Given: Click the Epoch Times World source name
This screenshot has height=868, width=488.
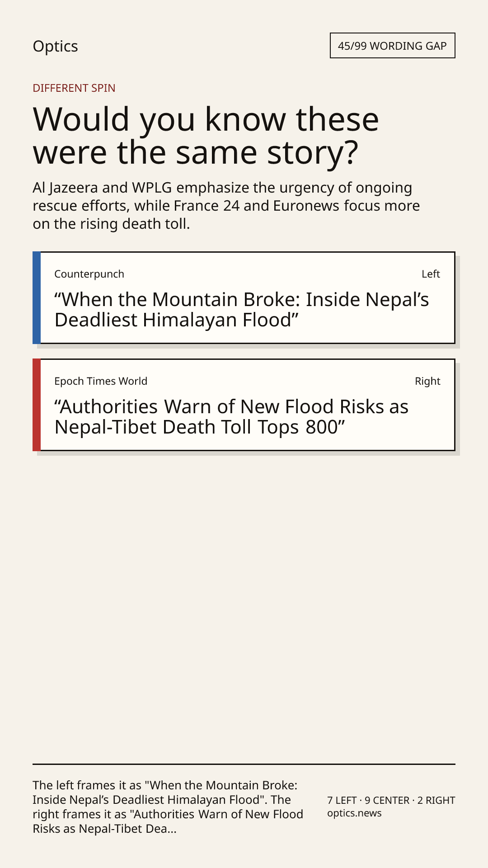Looking at the screenshot, I should point(101,381).
